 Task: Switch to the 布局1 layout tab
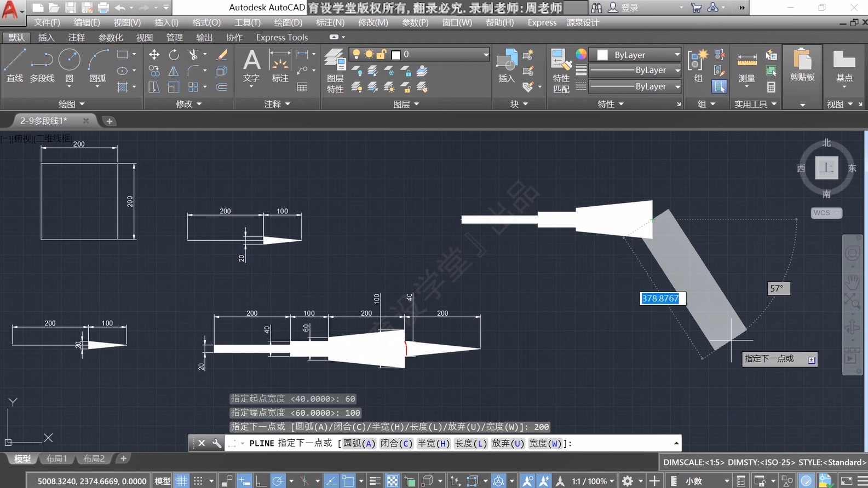pyautogui.click(x=56, y=458)
